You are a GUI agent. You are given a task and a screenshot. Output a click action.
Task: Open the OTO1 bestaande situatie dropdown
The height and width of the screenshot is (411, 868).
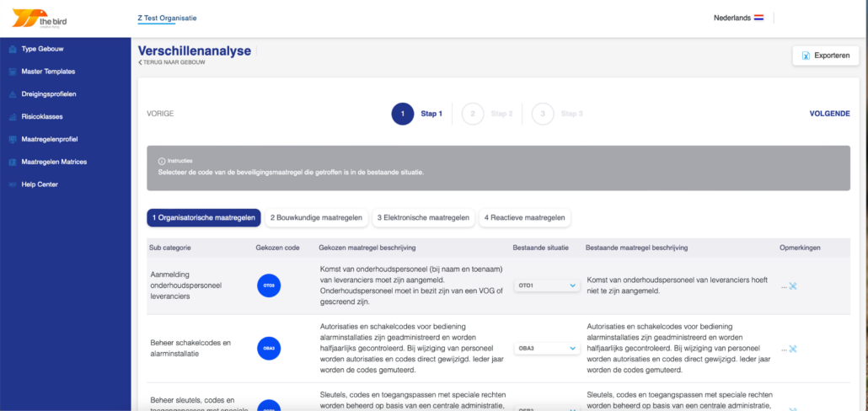pos(547,286)
